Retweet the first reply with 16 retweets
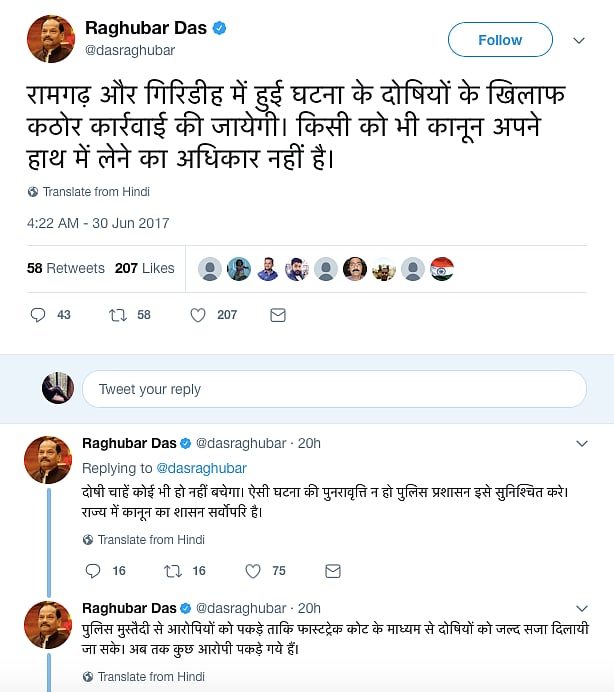 (x=173, y=571)
